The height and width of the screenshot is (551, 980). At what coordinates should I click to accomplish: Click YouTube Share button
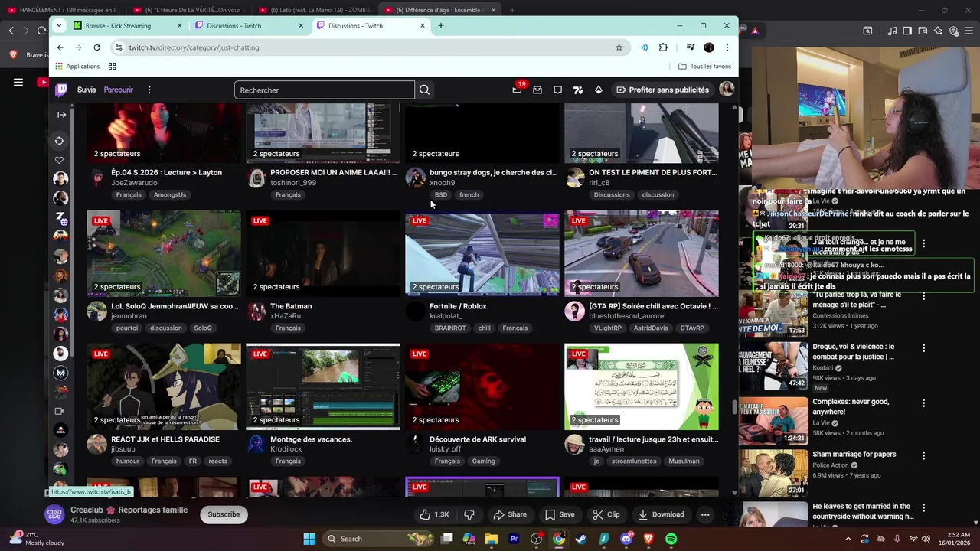pos(510,514)
